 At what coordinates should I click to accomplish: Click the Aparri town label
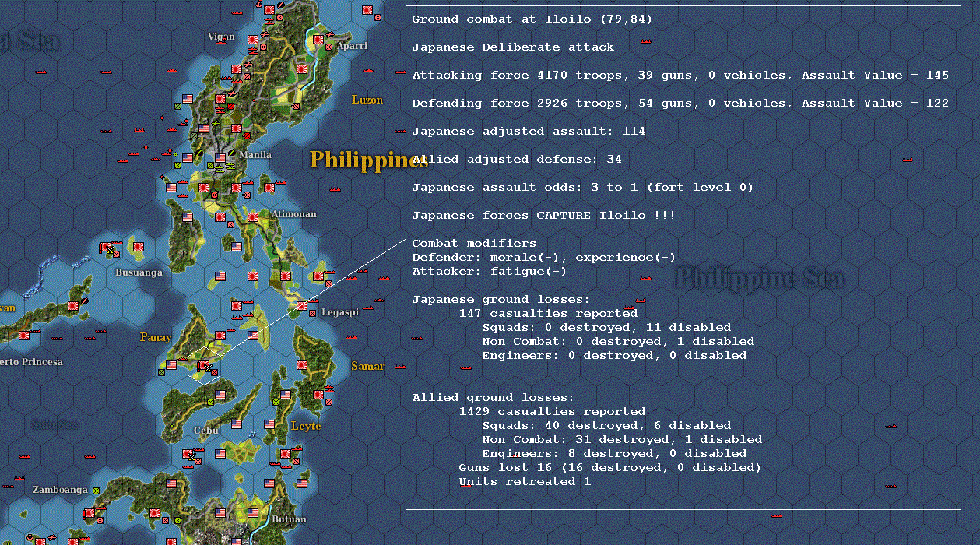click(352, 46)
